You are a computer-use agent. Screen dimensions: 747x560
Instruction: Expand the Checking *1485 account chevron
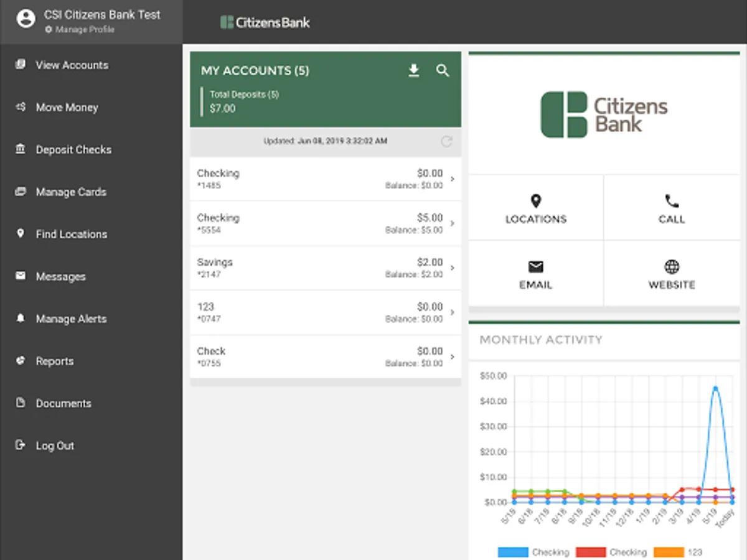click(453, 179)
